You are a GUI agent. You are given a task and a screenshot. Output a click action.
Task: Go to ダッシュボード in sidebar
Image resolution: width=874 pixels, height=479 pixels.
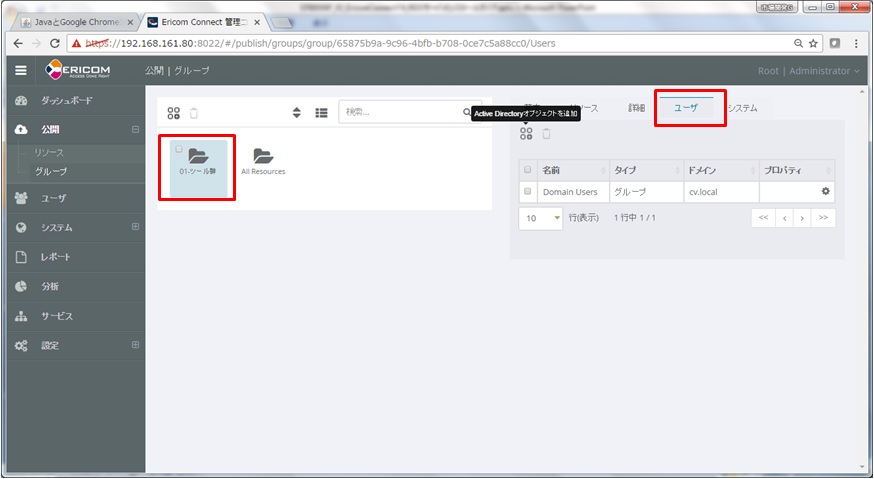click(66, 101)
